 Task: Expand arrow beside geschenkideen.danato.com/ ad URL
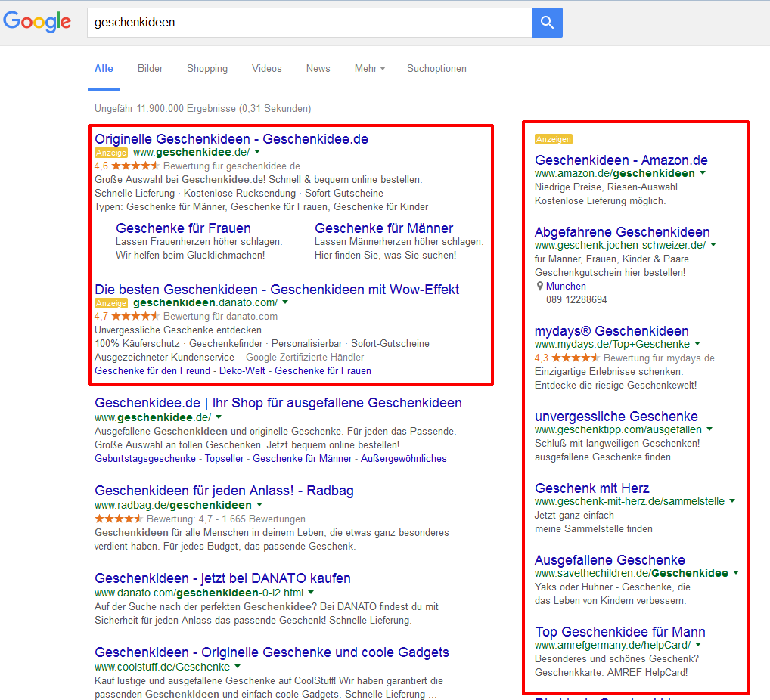[x=285, y=302]
